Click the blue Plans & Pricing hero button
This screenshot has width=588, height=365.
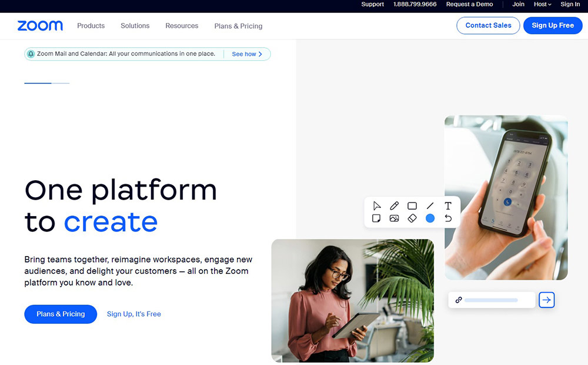point(61,314)
